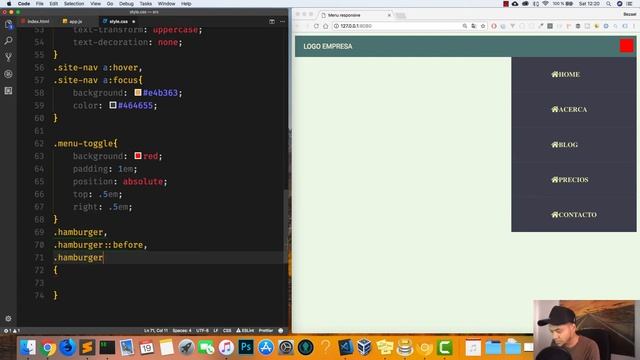Open the Source Control panel
The height and width of the screenshot is (360, 640).
(8, 58)
